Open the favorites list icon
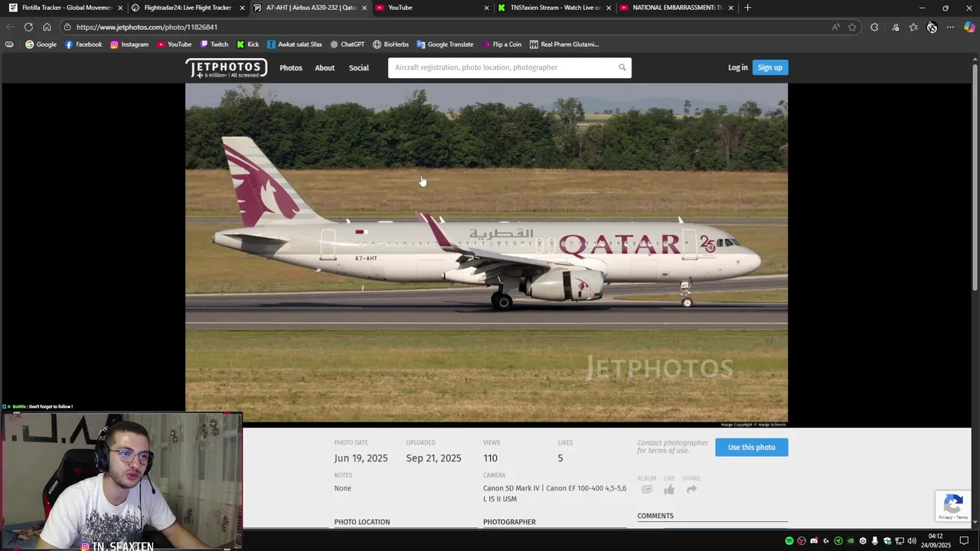 913,27
